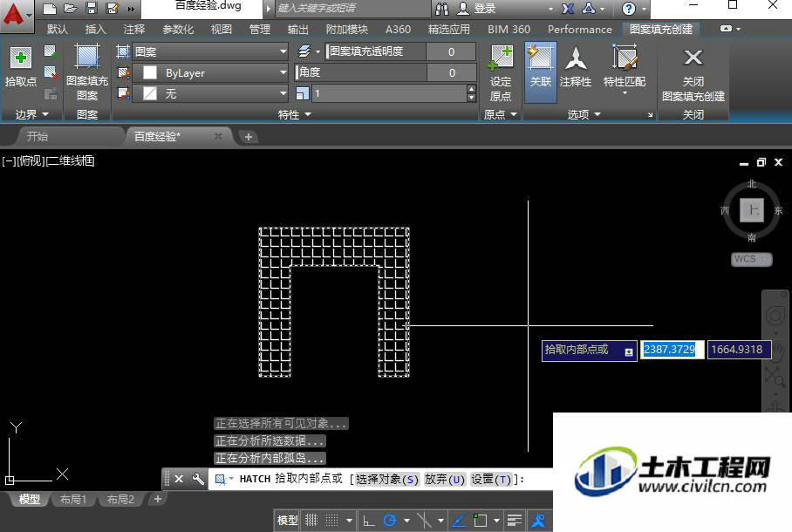This screenshot has height=532, width=792.
Task: Click the pan hand icon on navigation bar
Action: (778, 350)
